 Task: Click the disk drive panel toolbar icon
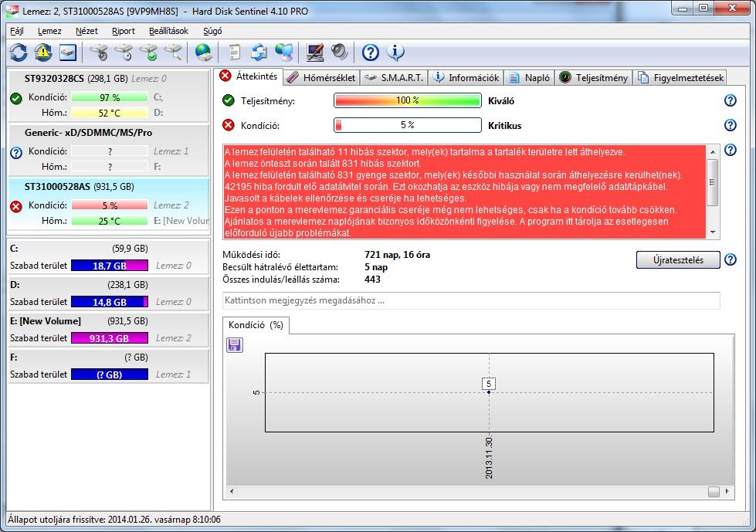[x=67, y=52]
